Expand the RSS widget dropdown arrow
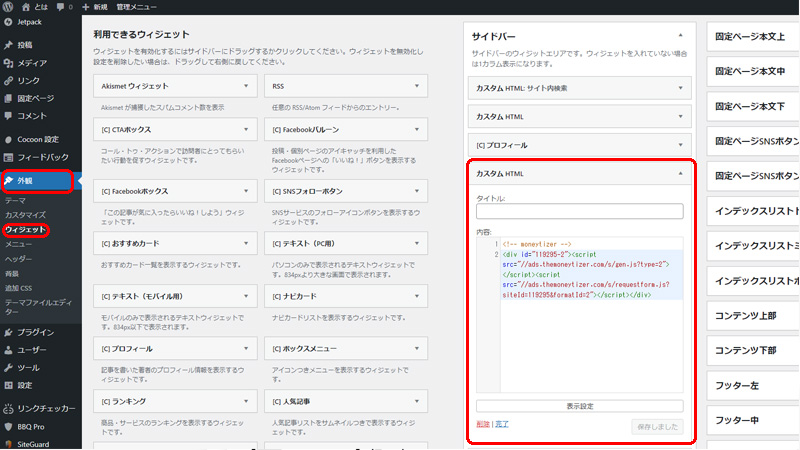Viewport: 800px width, 450px height. point(417,87)
